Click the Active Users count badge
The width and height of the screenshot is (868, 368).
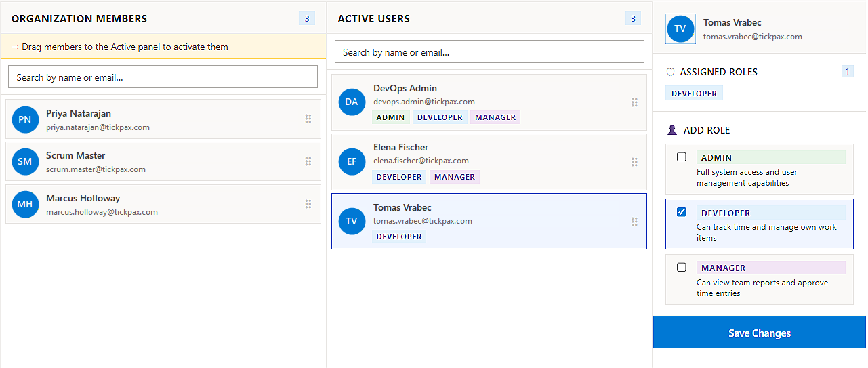pos(634,18)
